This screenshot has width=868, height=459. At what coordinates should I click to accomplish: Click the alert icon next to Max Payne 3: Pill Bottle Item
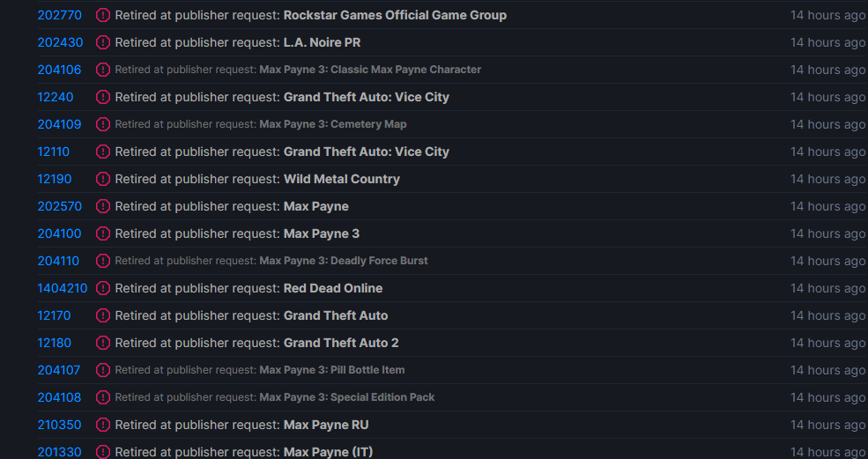click(x=103, y=370)
